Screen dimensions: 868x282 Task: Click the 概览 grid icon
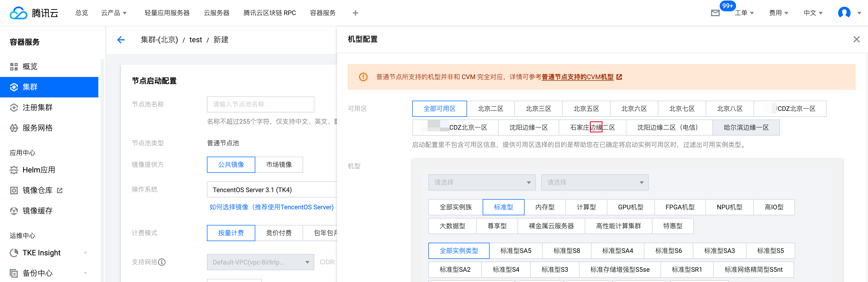coord(14,66)
